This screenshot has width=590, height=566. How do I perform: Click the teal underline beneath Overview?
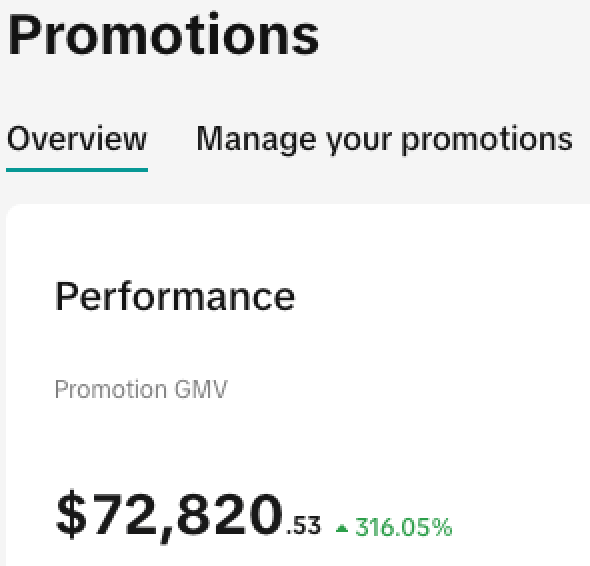(77, 170)
